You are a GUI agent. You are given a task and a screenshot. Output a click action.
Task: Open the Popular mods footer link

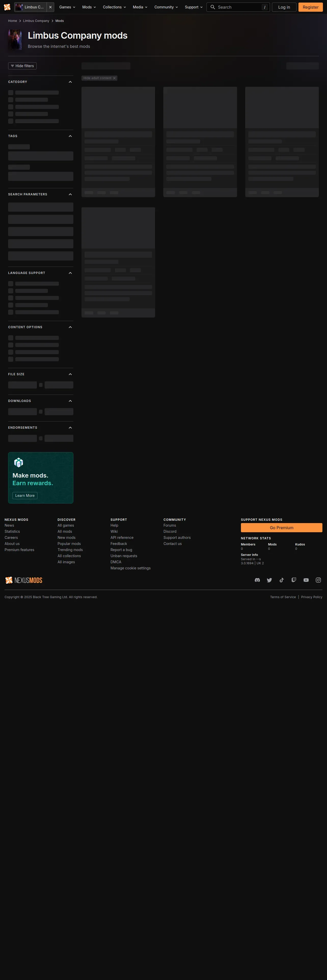pyautogui.click(x=69, y=544)
